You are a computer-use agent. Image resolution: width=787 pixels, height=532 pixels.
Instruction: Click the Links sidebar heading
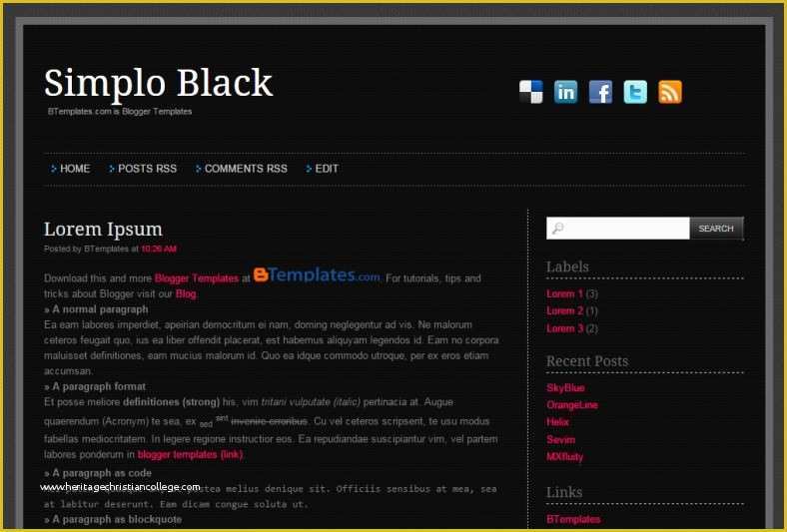[x=564, y=492]
